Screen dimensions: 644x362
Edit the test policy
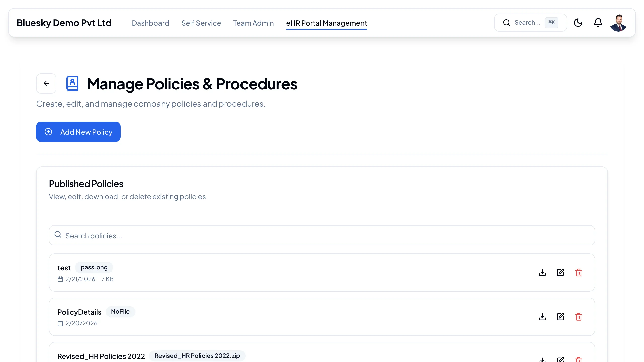[x=560, y=273]
